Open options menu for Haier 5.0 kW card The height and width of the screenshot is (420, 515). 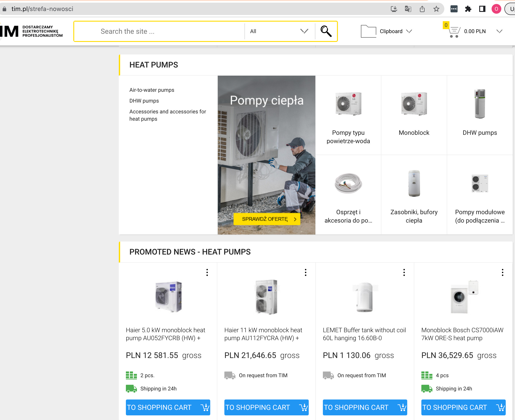click(x=207, y=272)
